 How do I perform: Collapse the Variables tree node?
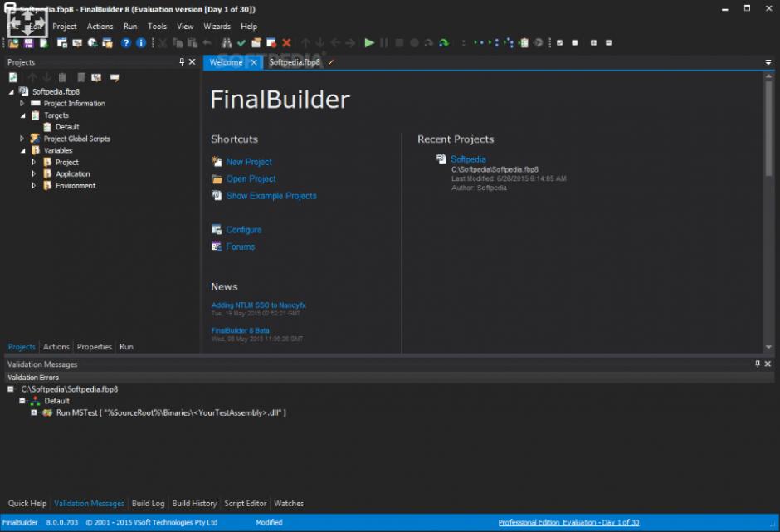tap(23, 150)
